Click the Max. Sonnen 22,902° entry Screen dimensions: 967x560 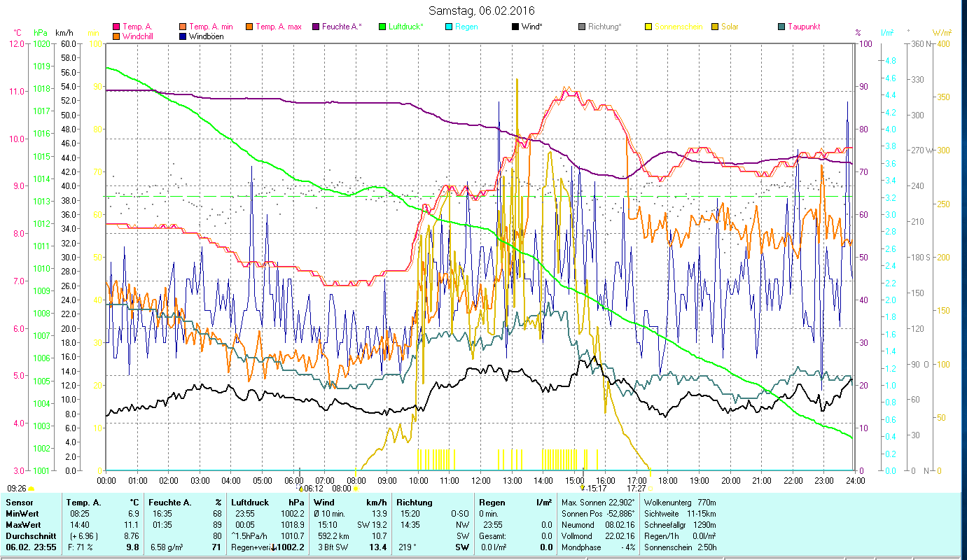point(598,503)
